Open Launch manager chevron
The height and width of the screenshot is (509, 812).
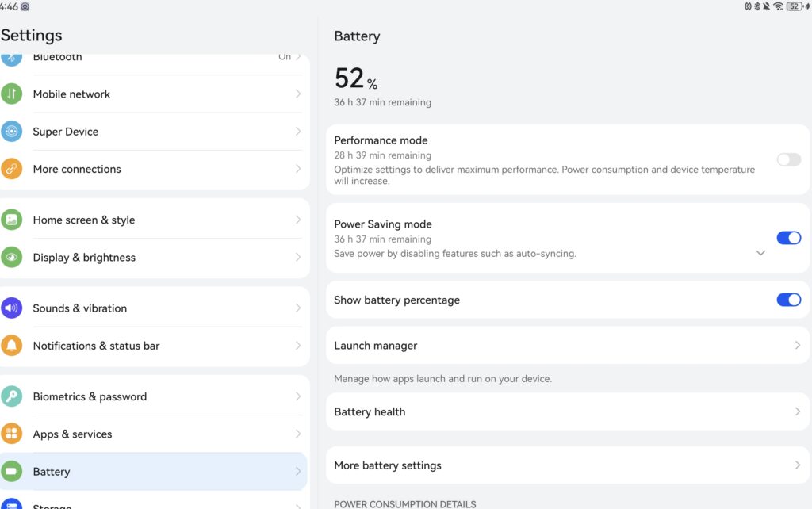coord(798,346)
